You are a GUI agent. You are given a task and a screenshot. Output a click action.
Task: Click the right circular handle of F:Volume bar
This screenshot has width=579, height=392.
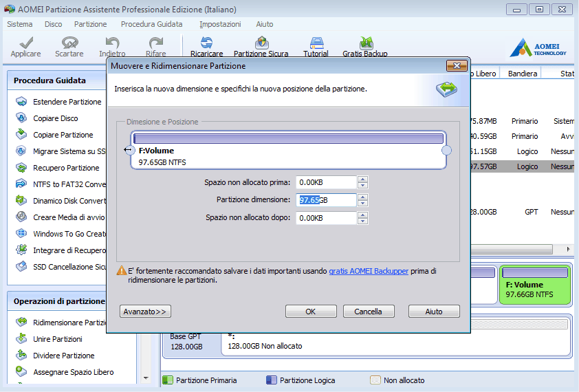pyautogui.click(x=446, y=151)
